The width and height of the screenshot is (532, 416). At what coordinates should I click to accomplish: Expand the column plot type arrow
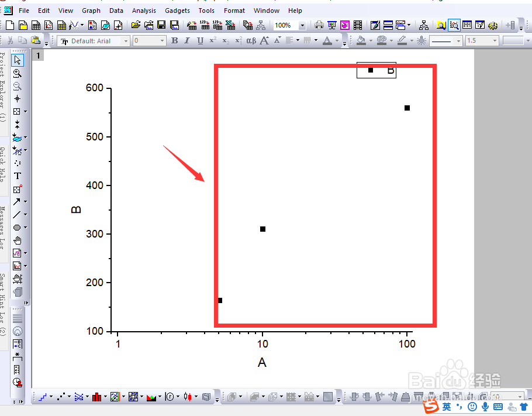[x=105, y=396]
